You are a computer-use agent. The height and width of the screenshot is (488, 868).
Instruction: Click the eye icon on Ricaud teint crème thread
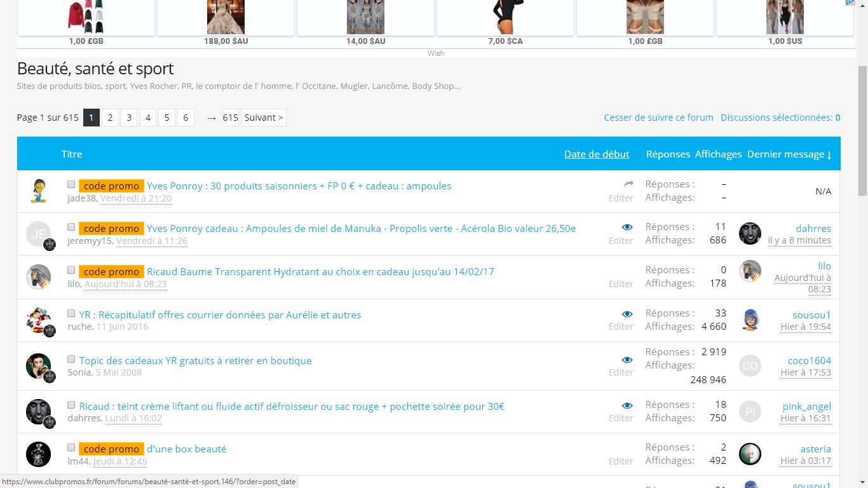(627, 405)
